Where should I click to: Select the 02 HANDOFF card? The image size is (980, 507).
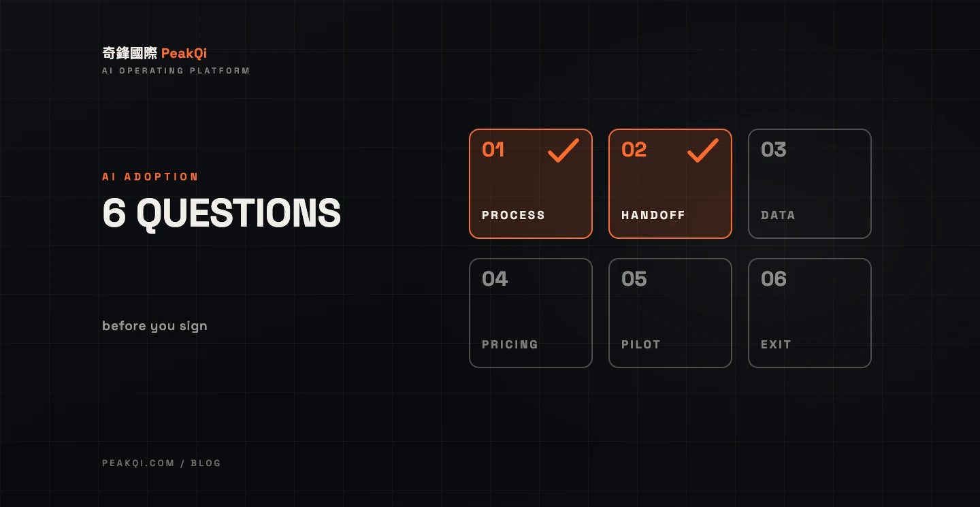670,184
